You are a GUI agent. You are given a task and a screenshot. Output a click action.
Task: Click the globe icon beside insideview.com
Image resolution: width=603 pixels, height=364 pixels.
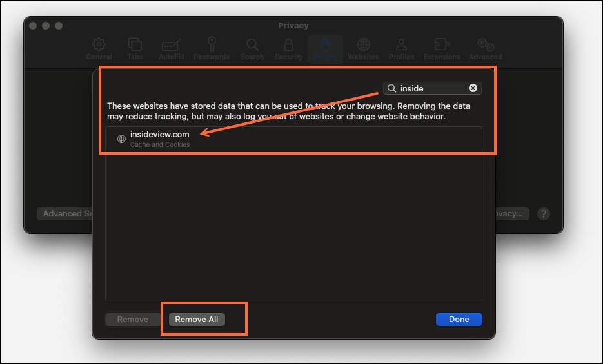(x=121, y=139)
